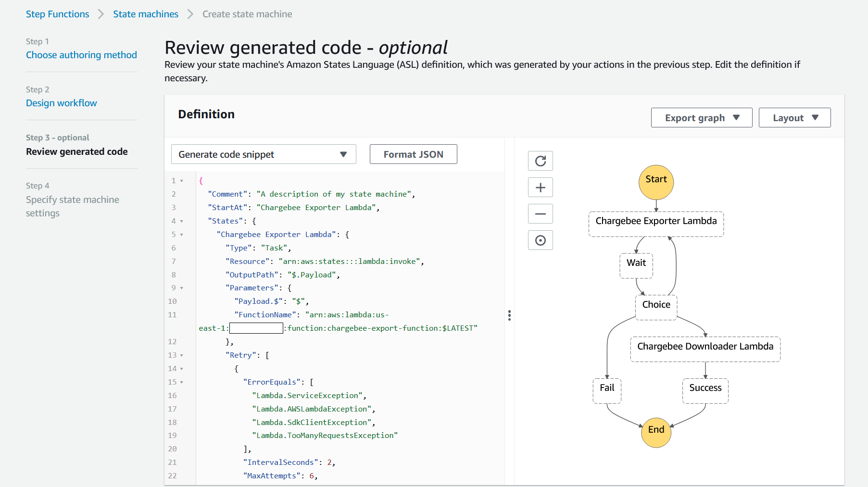Click "FunctionName" key on line 11
Screen dimensions: 868x487
(265, 315)
